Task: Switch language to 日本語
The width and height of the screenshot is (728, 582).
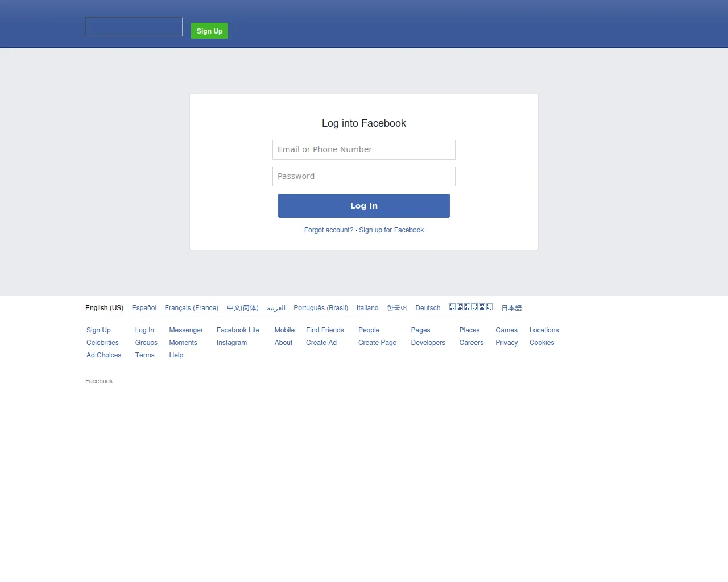Action: click(511, 307)
